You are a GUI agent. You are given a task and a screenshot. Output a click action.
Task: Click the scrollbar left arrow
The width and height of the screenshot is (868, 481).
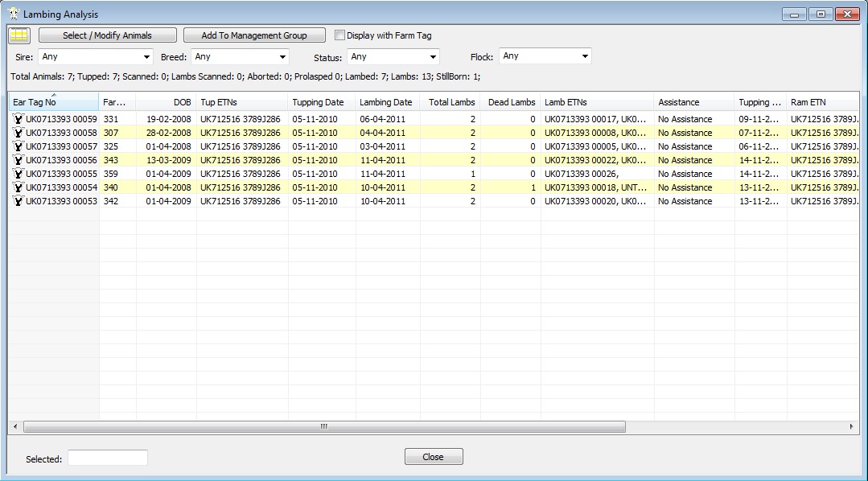(x=15, y=427)
